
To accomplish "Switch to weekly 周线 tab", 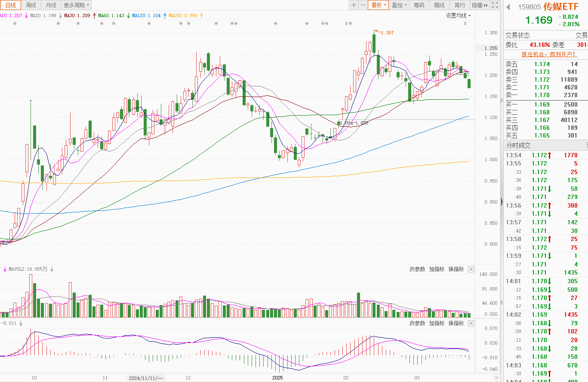I will click(31, 5).
